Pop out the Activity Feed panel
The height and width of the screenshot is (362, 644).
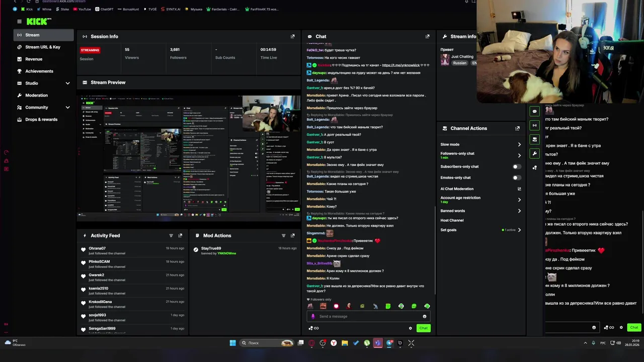pyautogui.click(x=180, y=235)
